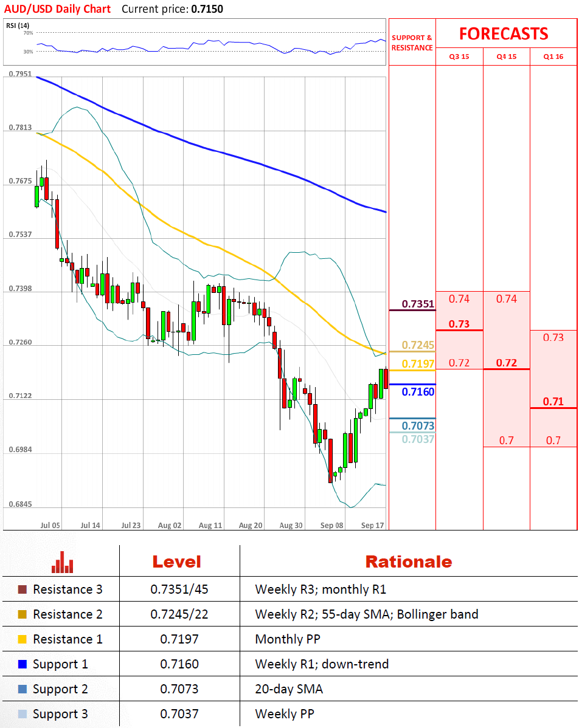Click the FORECASTS header
Image resolution: width=579 pixels, height=728 pixels.
pos(504,34)
